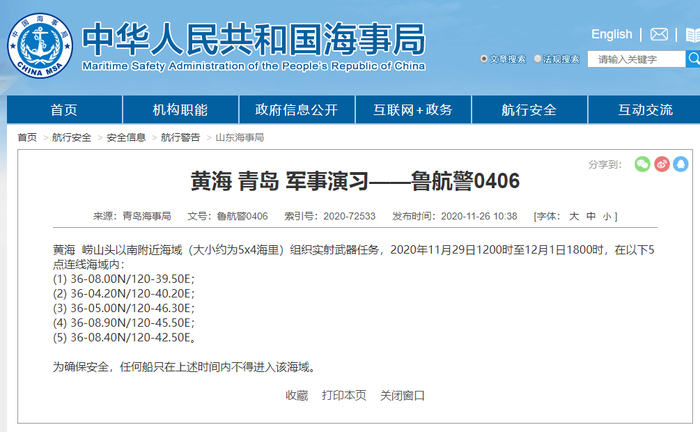
Task: Focus the 请输入关键字 search field
Action: point(636,59)
